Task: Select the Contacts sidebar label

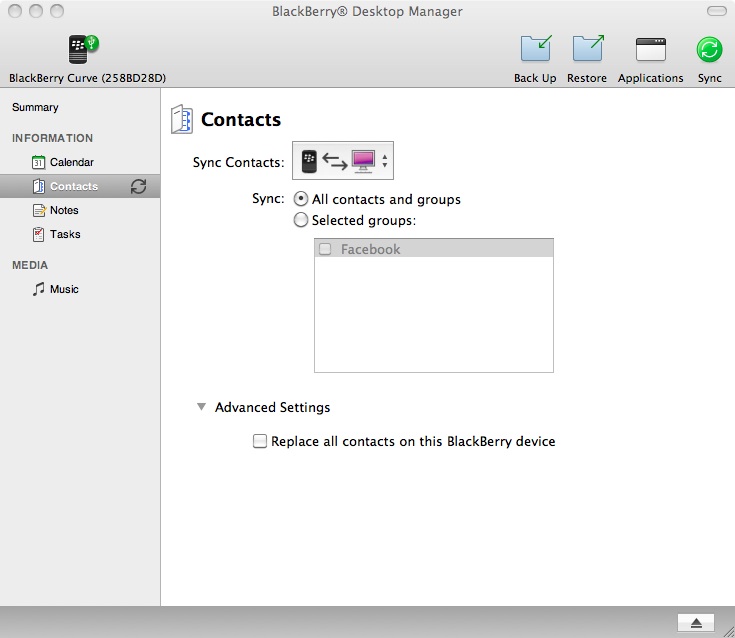Action: point(74,186)
